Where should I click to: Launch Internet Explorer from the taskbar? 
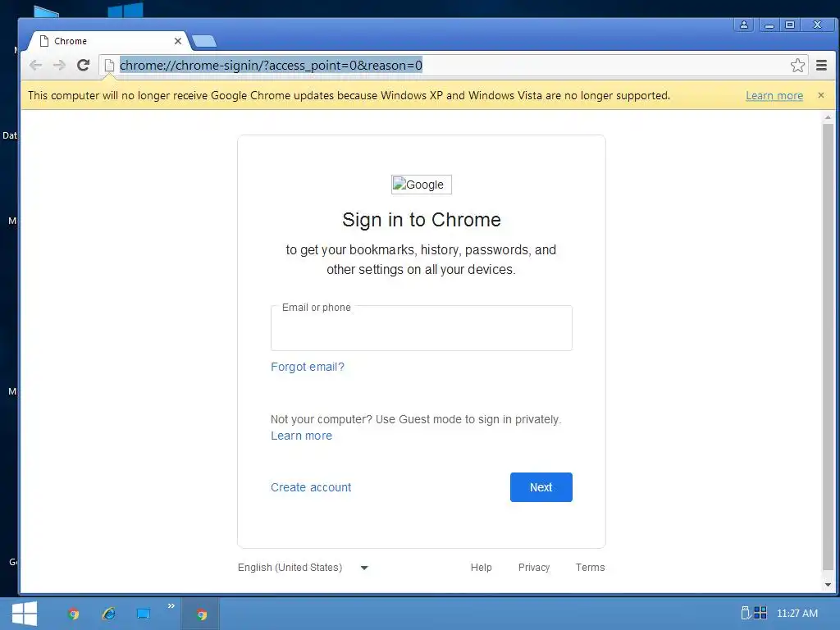[x=109, y=614]
